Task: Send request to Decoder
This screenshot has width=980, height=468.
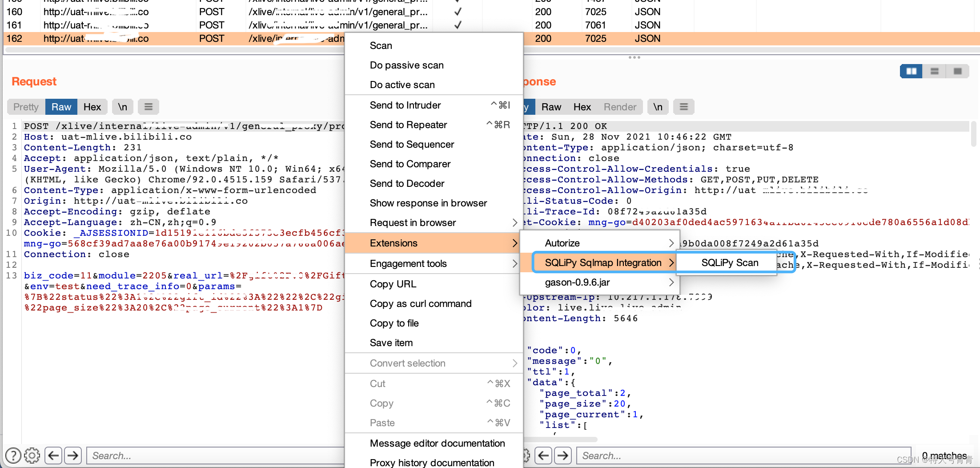Action: pos(434,183)
